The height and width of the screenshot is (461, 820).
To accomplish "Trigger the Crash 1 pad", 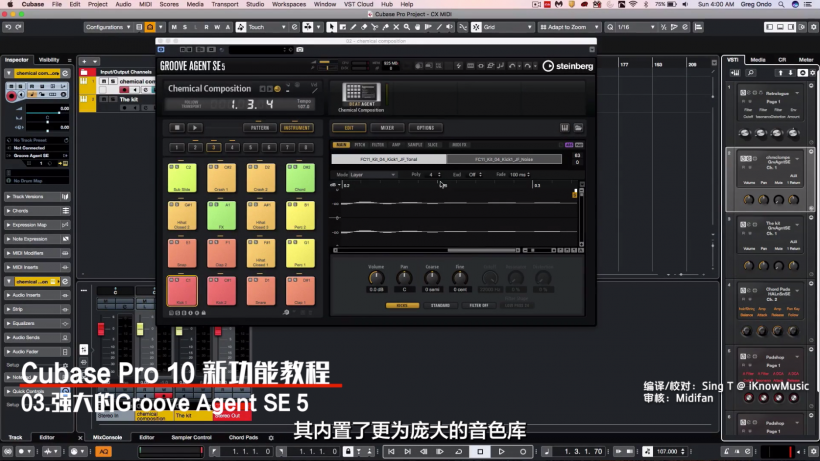I will [x=221, y=178].
